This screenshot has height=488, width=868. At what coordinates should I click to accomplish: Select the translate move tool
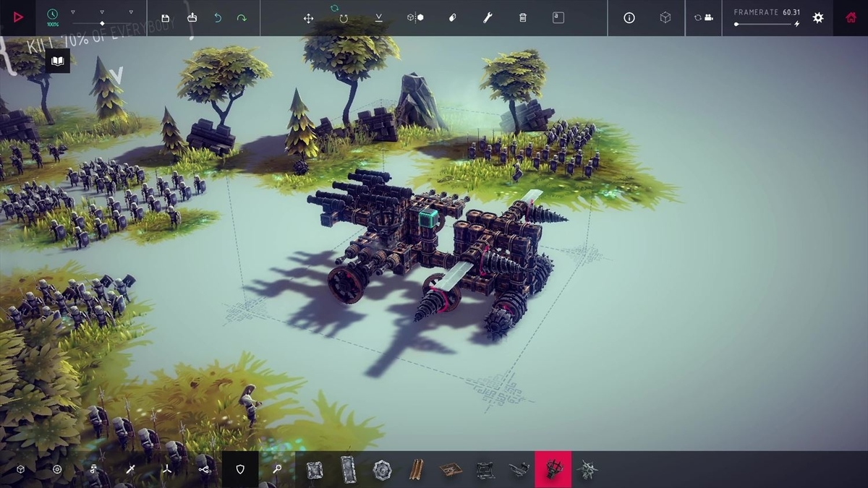point(309,18)
